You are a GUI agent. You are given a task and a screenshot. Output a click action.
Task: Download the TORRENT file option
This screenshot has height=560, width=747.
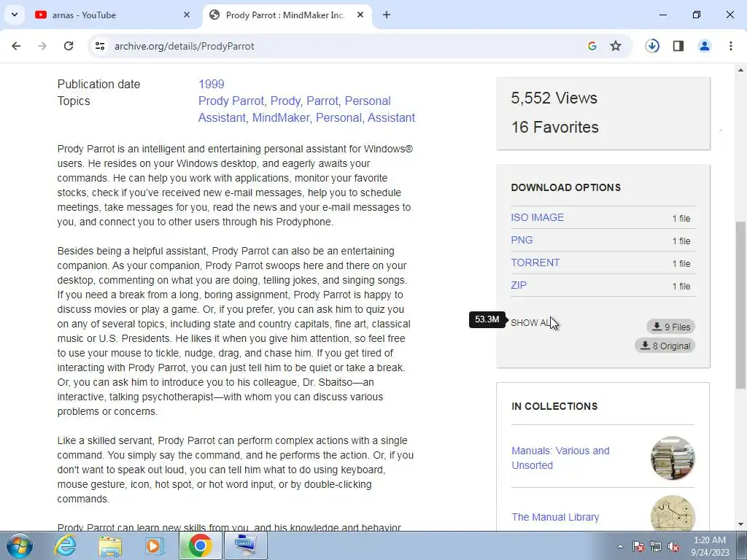point(535,262)
